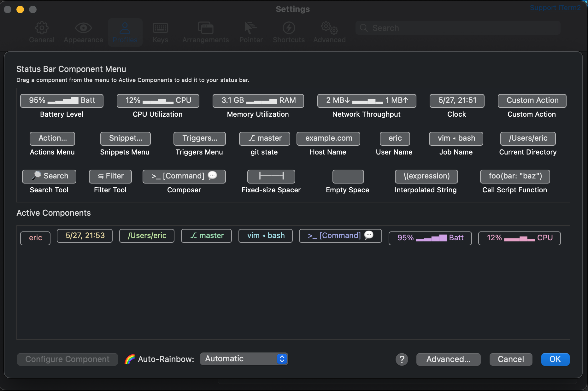Select the Fixed-size Spacer component

click(271, 176)
